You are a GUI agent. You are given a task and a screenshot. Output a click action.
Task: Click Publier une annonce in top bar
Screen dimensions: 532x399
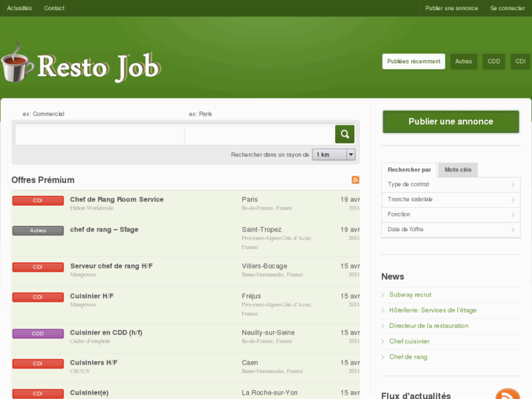point(452,8)
